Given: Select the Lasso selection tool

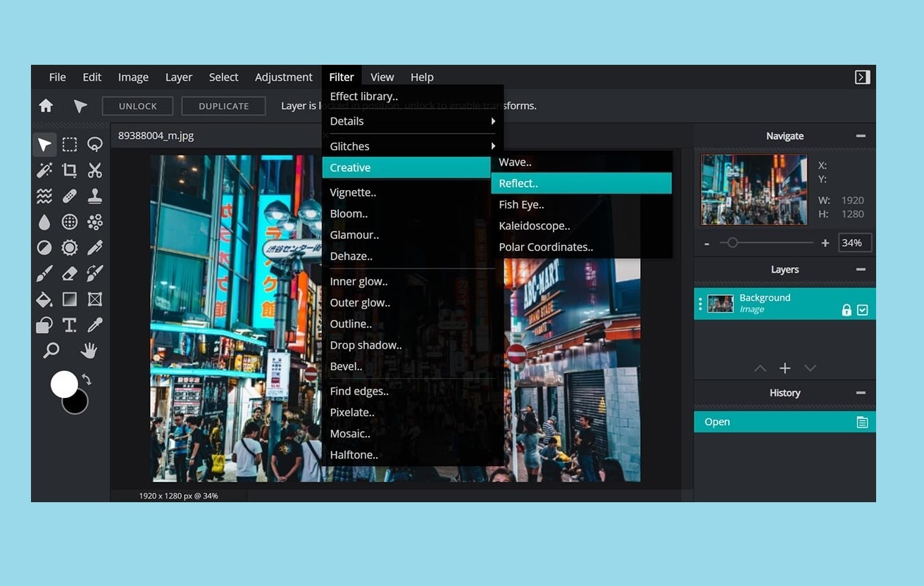Looking at the screenshot, I should pyautogui.click(x=95, y=145).
